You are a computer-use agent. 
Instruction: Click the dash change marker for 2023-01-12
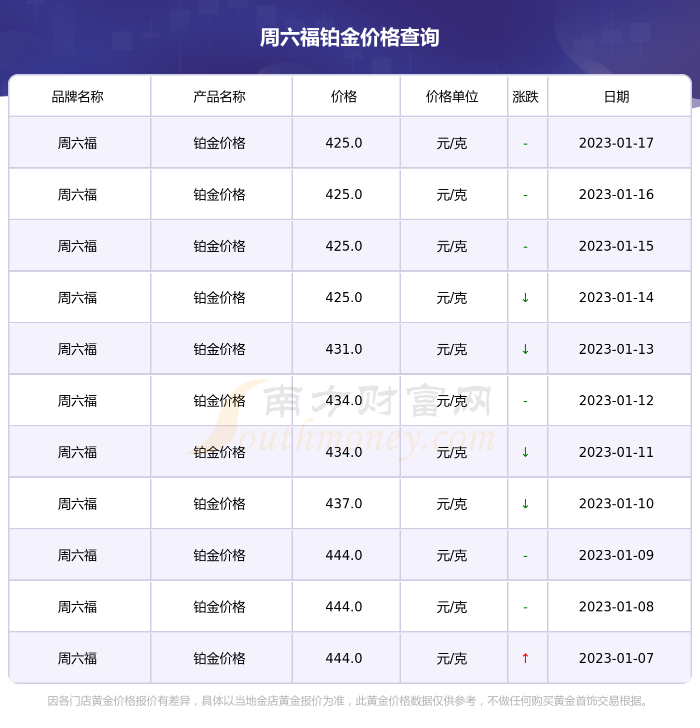click(x=525, y=402)
